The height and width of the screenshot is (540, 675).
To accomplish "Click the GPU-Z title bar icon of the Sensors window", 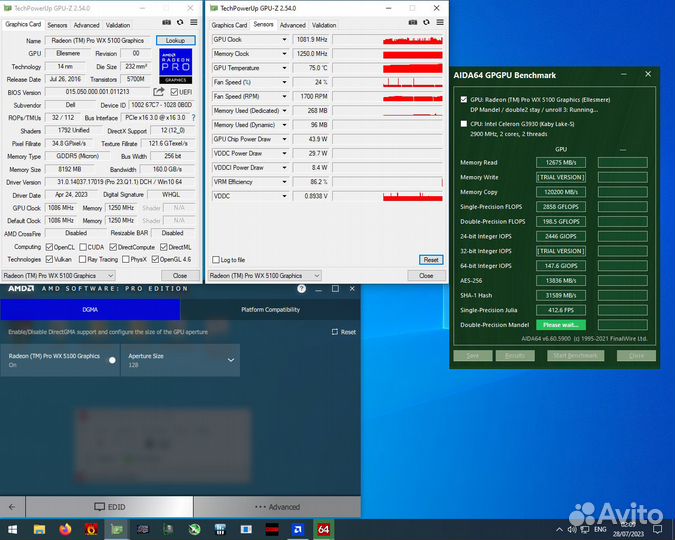I will 214,8.
